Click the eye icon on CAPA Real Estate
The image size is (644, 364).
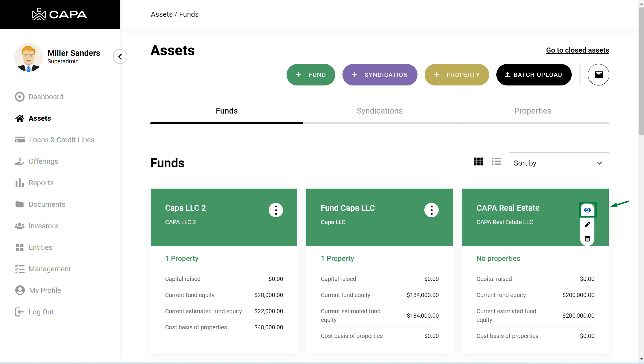click(x=587, y=210)
